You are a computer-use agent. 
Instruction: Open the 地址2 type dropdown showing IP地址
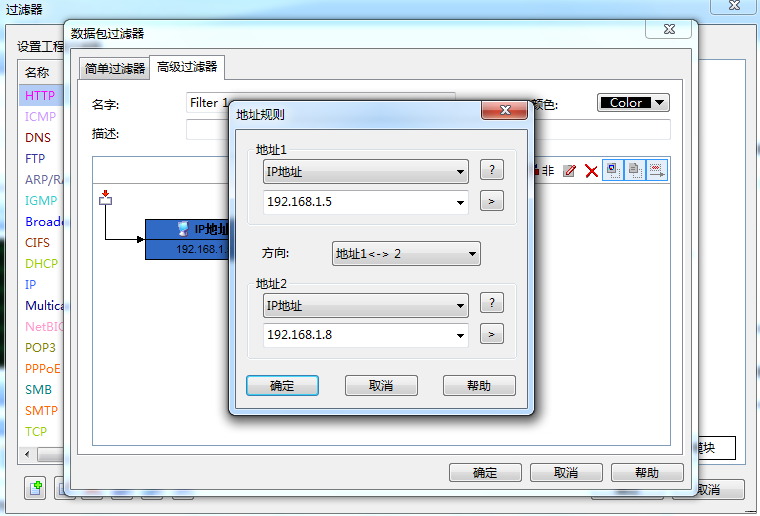[x=365, y=306]
